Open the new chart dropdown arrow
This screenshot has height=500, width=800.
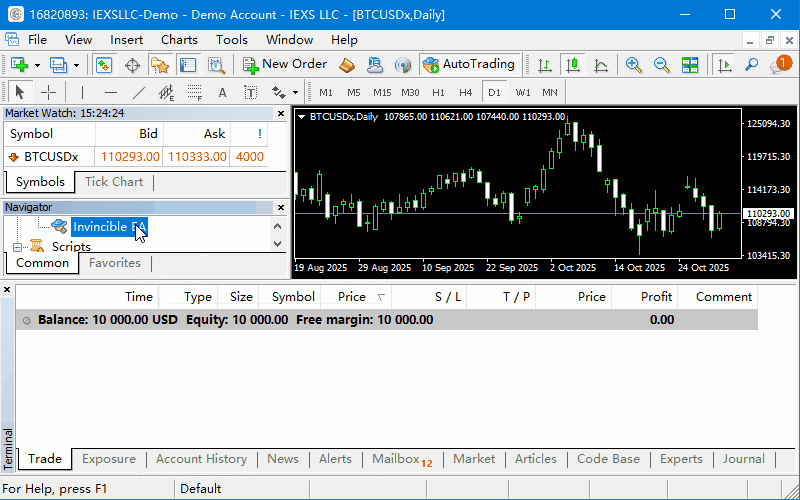point(37,65)
